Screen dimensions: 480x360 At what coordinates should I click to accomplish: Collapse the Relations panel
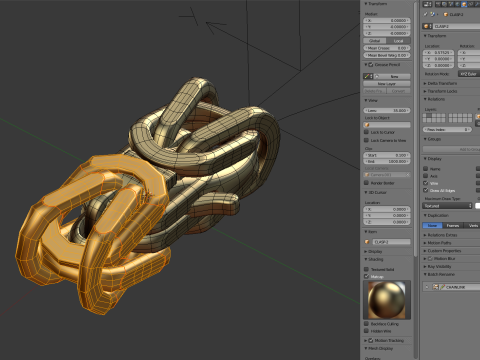[434, 99]
